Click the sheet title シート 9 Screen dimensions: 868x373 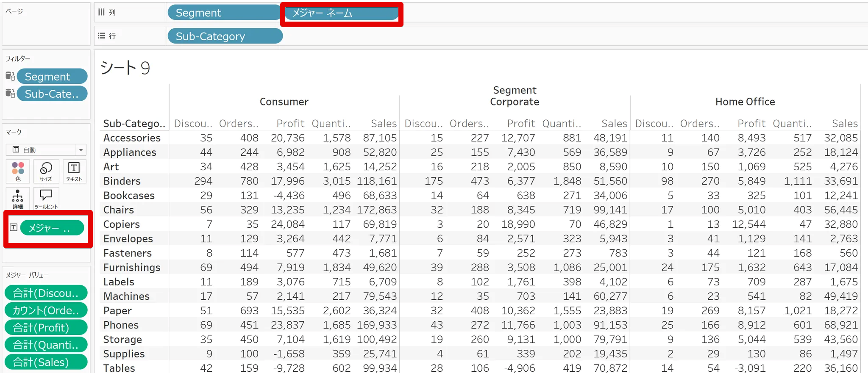coord(125,68)
